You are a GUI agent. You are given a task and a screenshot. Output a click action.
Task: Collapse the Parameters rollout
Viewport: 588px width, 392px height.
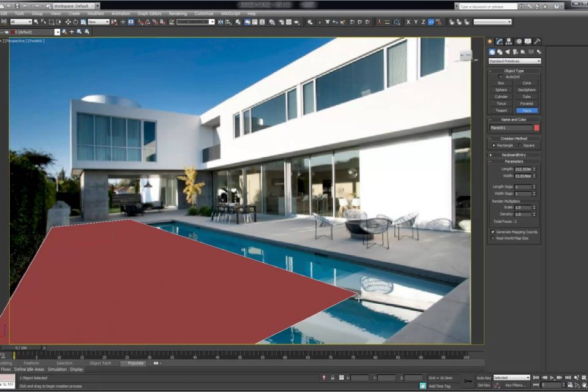coord(513,162)
